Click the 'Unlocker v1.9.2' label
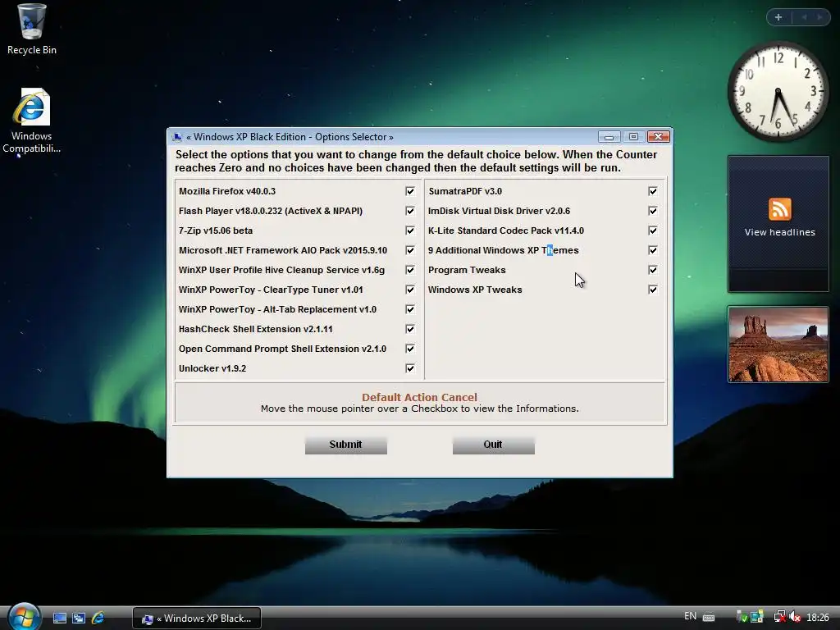 212,368
